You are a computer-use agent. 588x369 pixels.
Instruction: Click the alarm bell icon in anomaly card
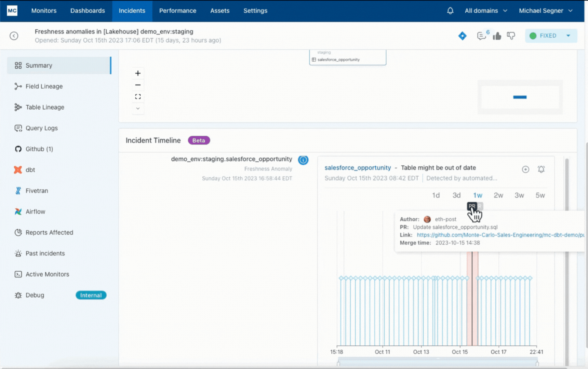541,169
